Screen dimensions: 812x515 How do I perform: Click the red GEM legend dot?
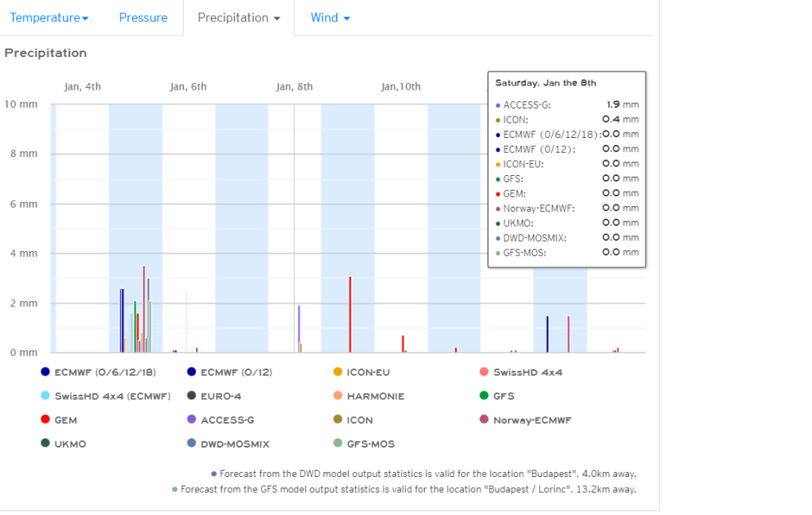pos(46,420)
